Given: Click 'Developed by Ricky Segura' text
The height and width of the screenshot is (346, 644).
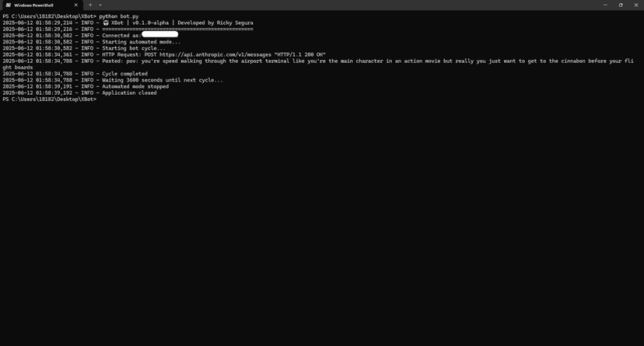Looking at the screenshot, I should (x=215, y=23).
